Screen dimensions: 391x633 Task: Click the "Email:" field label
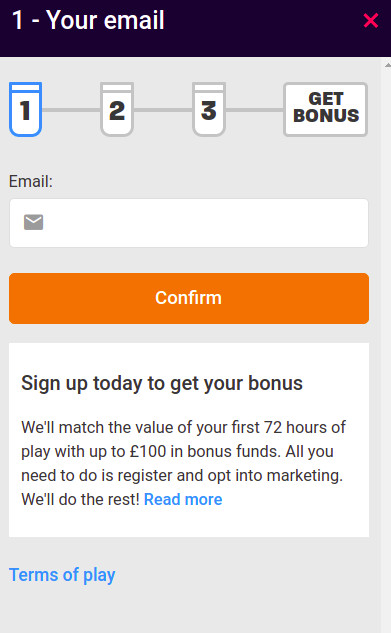click(x=31, y=181)
